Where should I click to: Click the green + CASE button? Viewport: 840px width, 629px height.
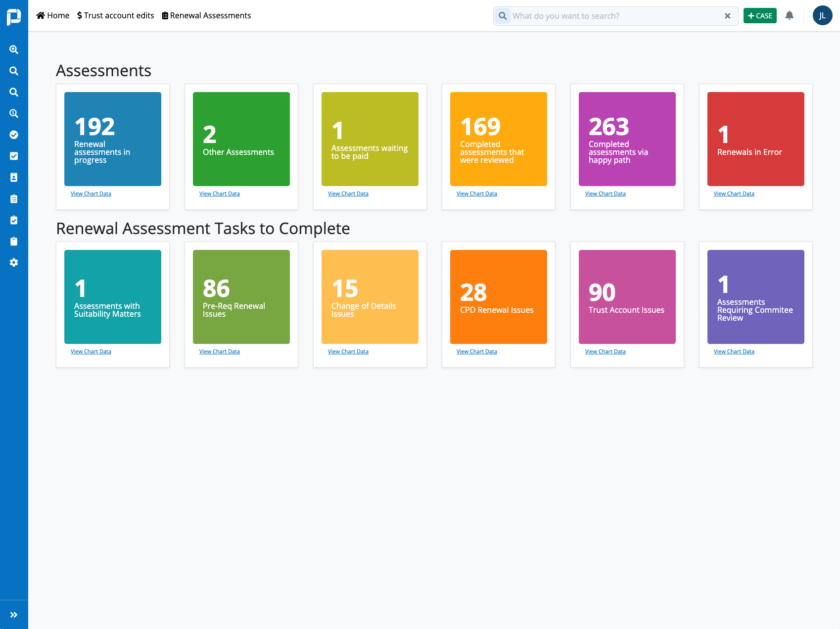pyautogui.click(x=759, y=15)
